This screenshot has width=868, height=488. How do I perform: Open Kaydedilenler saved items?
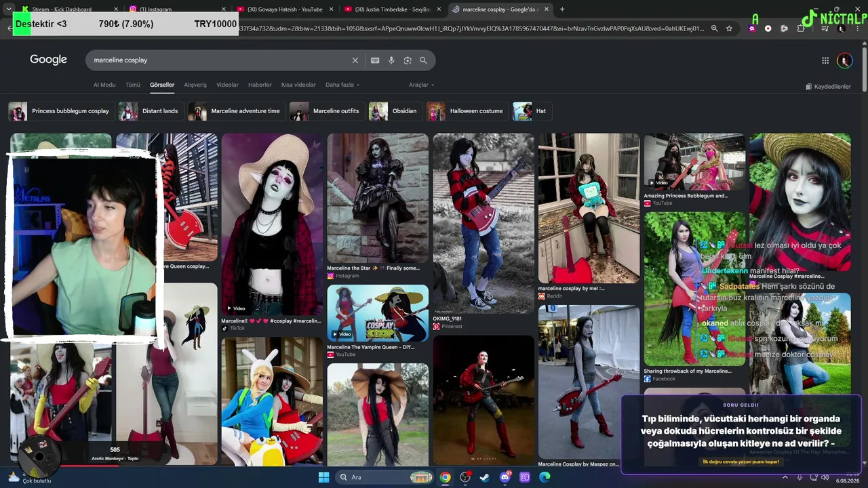pyautogui.click(x=828, y=87)
